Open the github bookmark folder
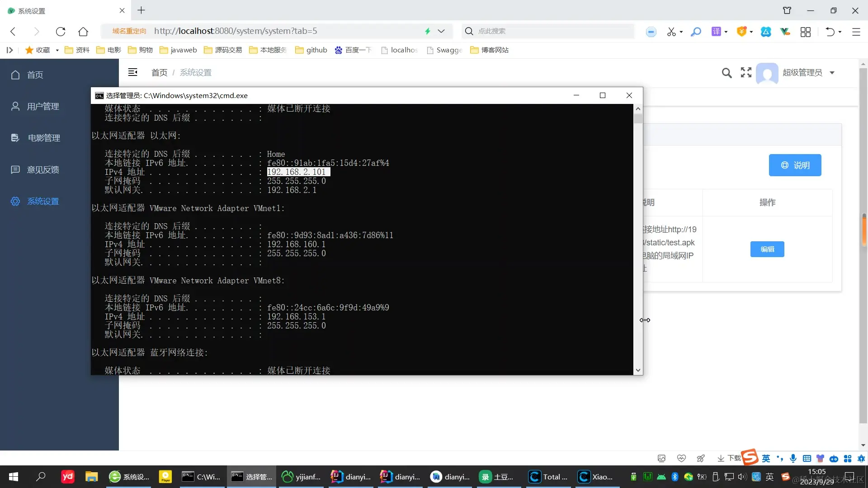 click(311, 50)
